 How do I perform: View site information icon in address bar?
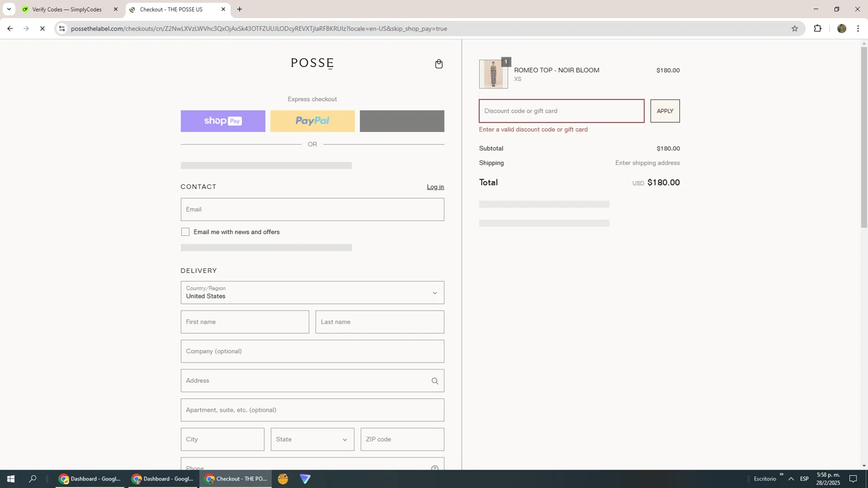(62, 28)
